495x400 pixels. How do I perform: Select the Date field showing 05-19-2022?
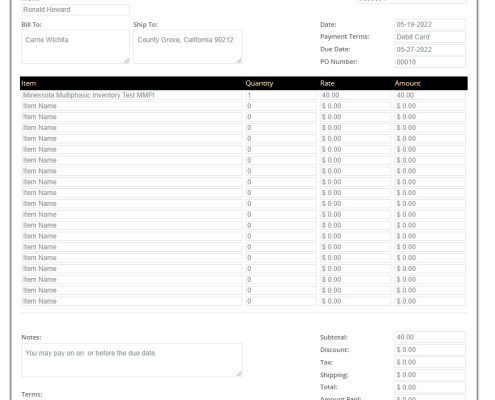pos(430,24)
